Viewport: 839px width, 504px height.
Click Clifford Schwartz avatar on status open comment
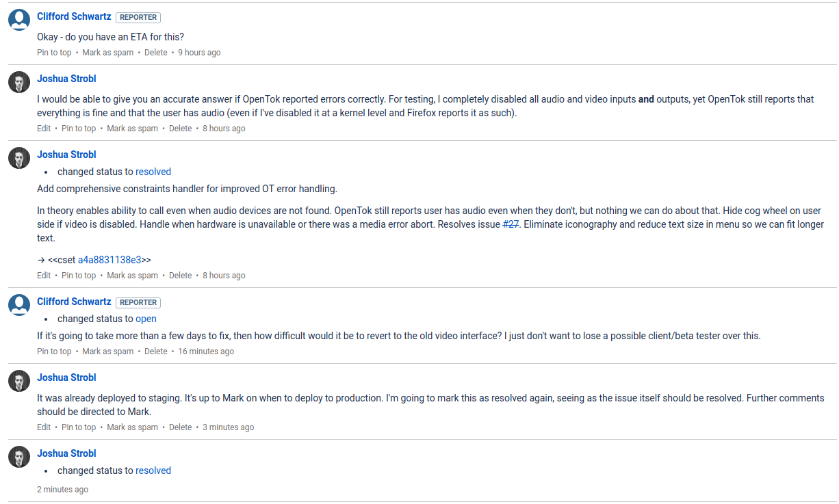coord(19,305)
